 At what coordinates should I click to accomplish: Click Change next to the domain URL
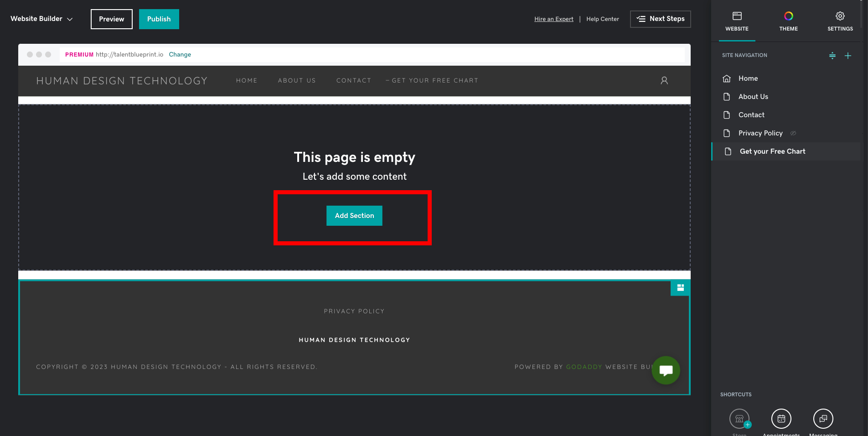(x=180, y=54)
